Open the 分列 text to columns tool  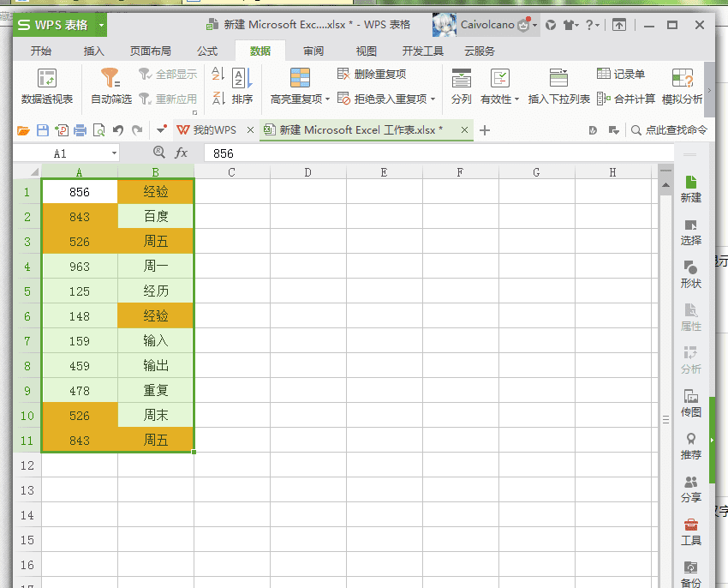click(461, 87)
